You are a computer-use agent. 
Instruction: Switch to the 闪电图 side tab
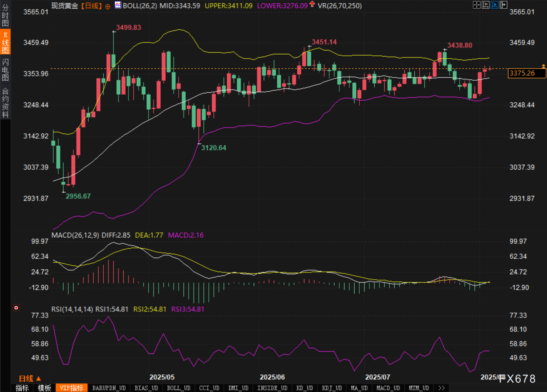click(5, 69)
